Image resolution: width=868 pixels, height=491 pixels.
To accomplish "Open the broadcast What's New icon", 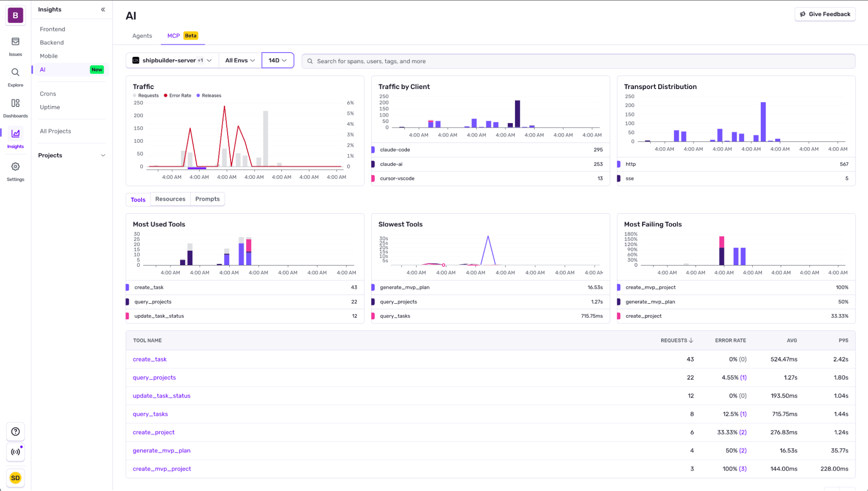I will (15, 452).
